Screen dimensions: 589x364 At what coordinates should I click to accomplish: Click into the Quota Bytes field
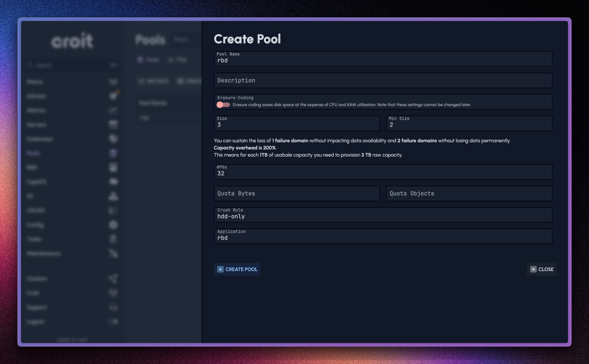[x=297, y=193]
